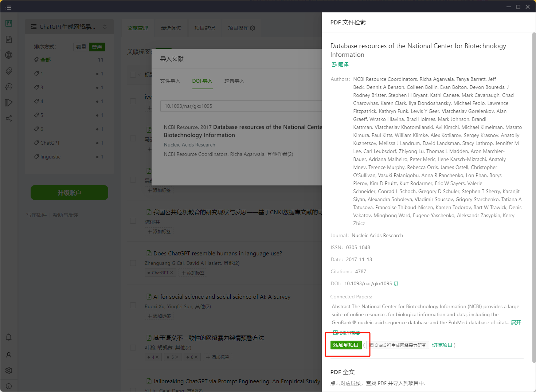Screen dimensions: 536x392
Task: Switch to the 文献管理 tab
Action: (138, 28)
